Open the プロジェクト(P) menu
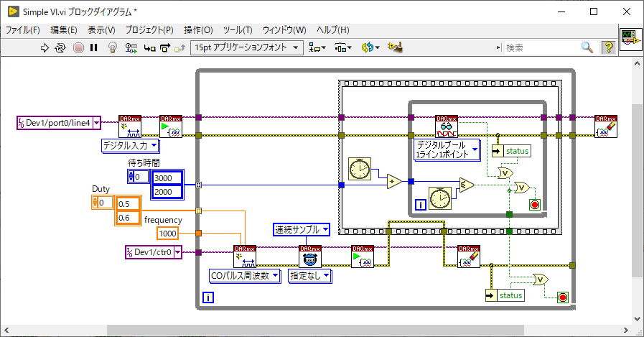Screen dimensions: 644x337 [149, 30]
